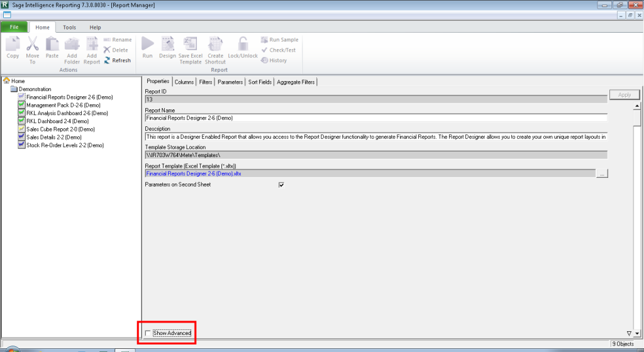Click the Report Name input field
Screen dimensions: 644x352
[x=376, y=118]
